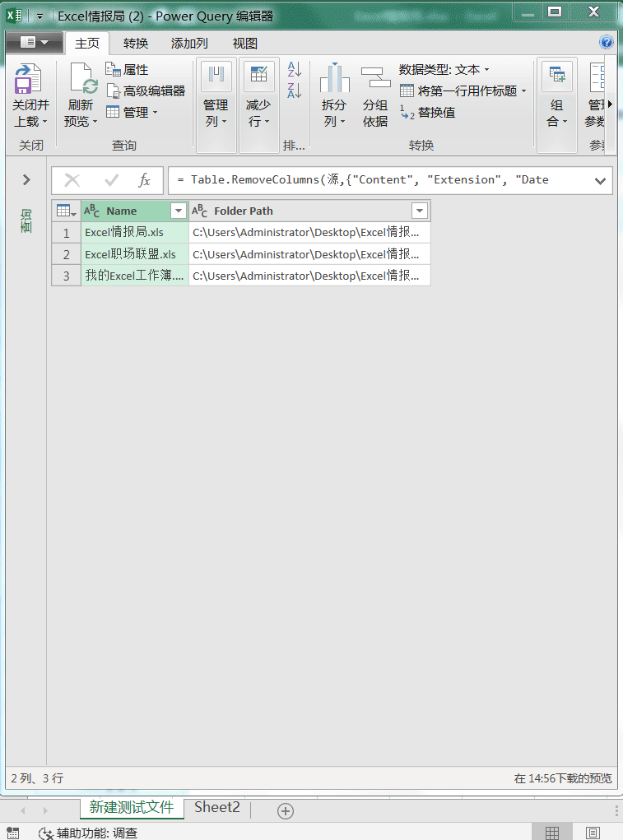Open the Advanced Editor (高级编辑器)
This screenshot has width=623, height=840.
pos(146,90)
